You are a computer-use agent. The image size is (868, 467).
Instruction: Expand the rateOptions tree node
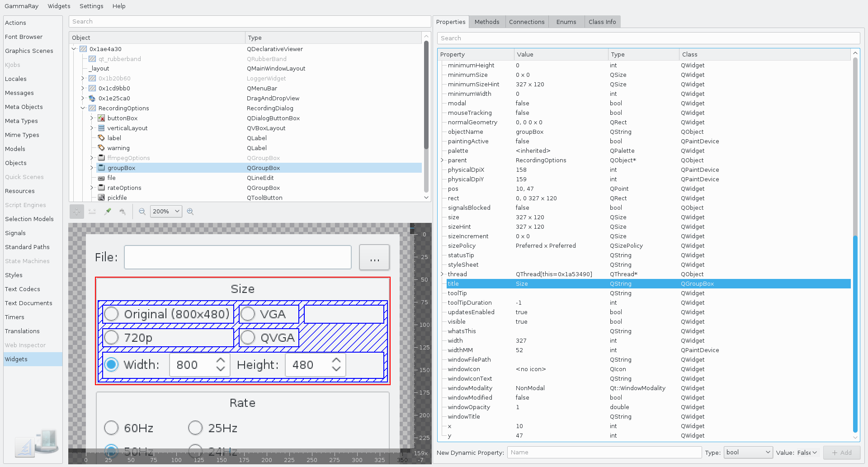tap(92, 188)
